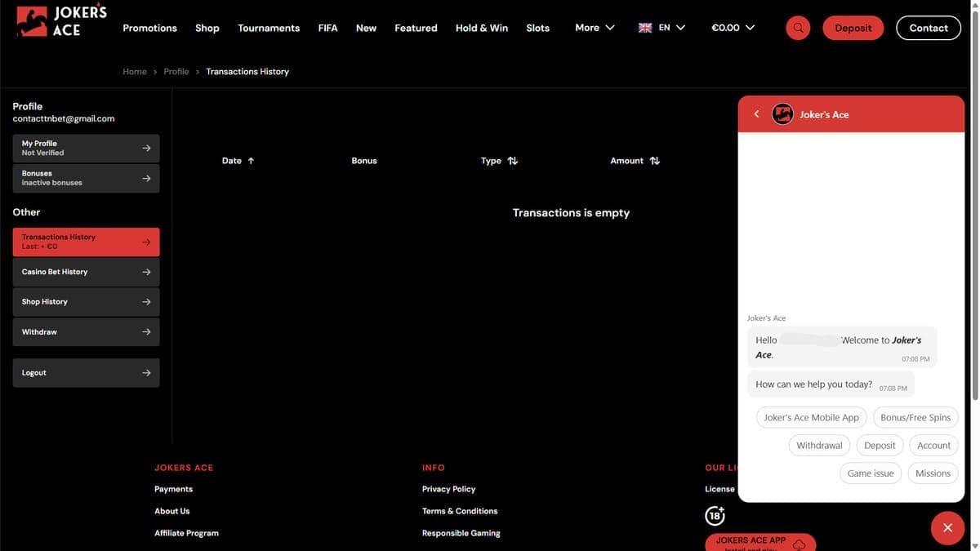Go to the Profile breadcrumb link
Screen dimensions: 980x551
click(176, 72)
